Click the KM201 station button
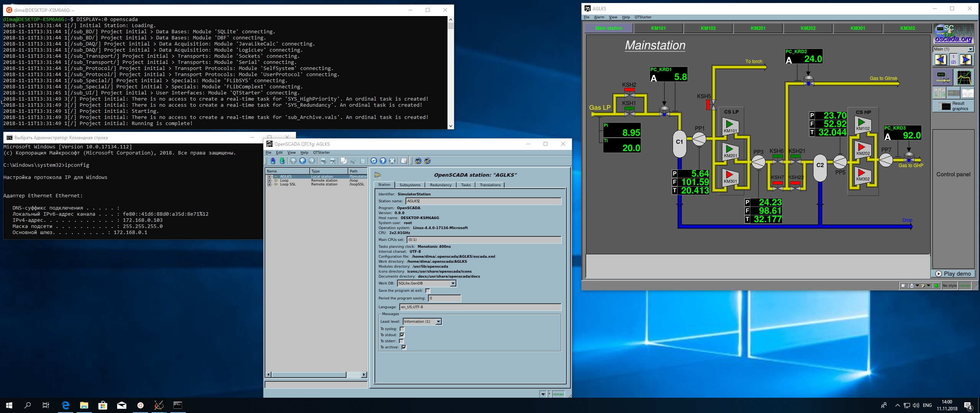 coord(758,28)
